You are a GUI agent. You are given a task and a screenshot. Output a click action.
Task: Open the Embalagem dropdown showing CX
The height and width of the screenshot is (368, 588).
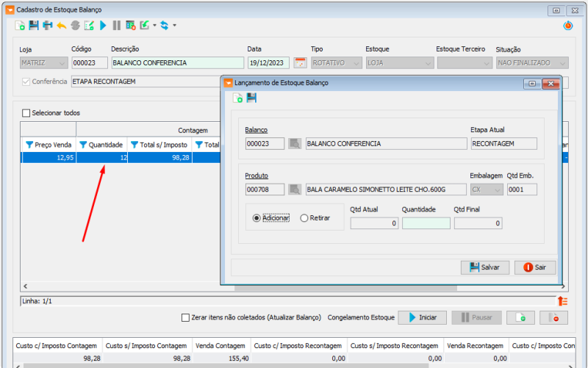pos(487,190)
